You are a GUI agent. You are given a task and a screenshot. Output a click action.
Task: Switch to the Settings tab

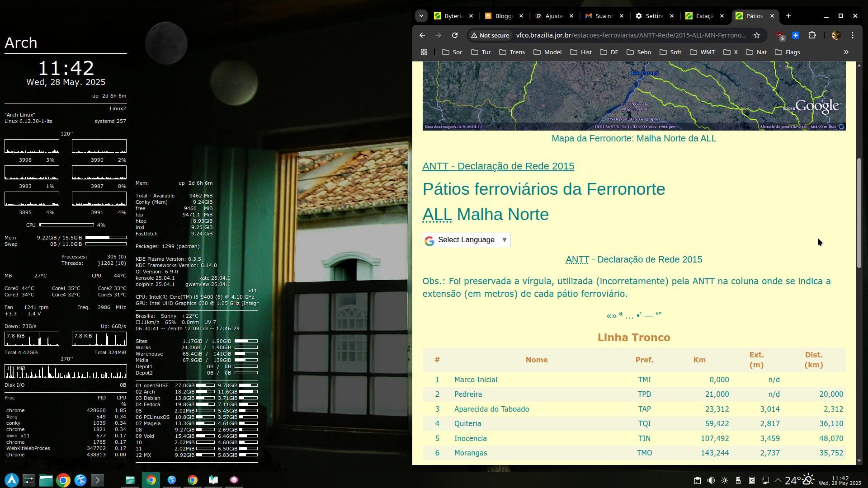tap(653, 16)
